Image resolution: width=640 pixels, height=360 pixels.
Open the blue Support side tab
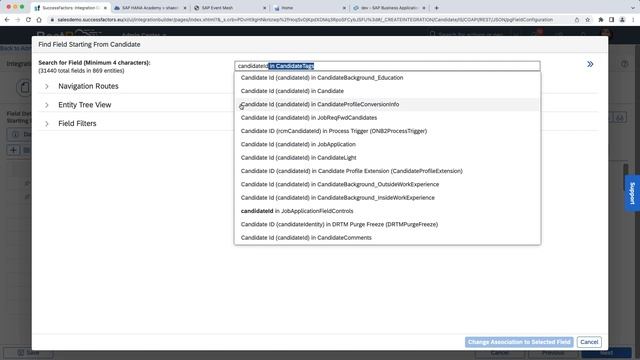point(632,193)
